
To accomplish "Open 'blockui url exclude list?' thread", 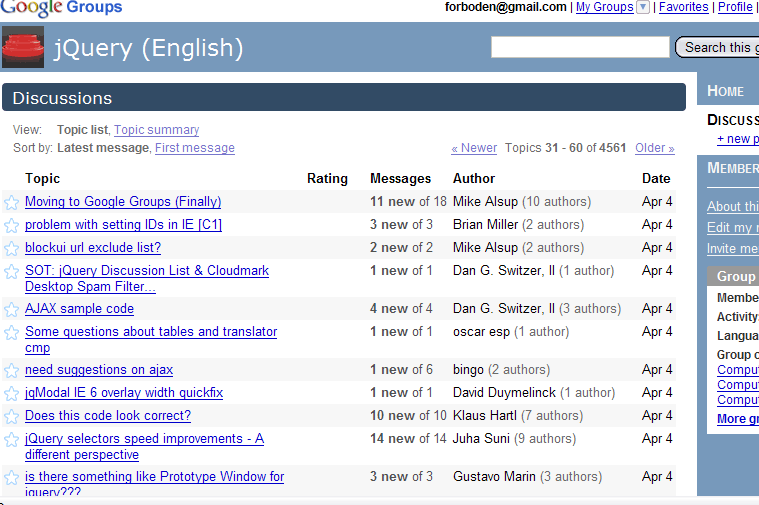I will coord(93,248).
